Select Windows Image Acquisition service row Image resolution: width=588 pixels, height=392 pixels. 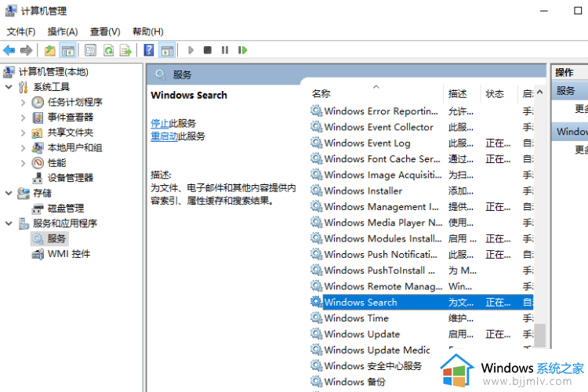[422, 175]
